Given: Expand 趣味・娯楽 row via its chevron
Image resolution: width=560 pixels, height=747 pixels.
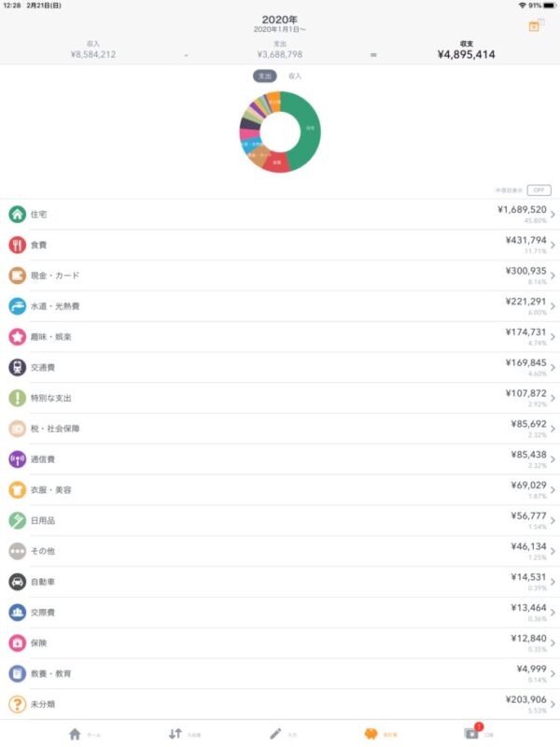Looking at the screenshot, I should (553, 337).
